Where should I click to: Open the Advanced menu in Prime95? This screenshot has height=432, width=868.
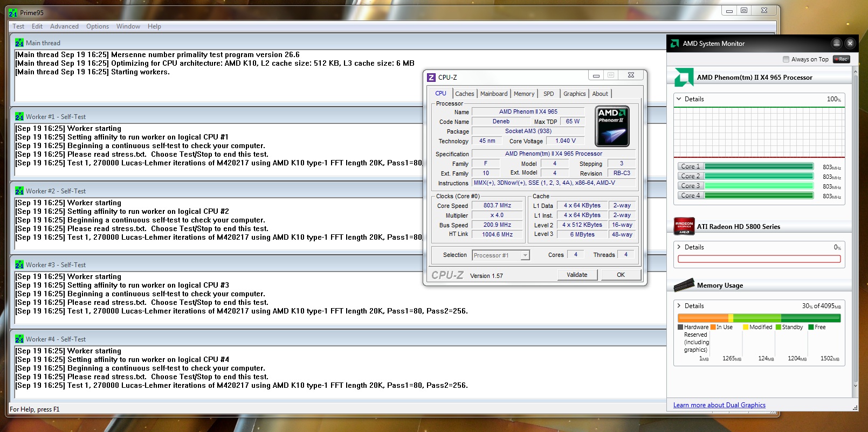click(x=64, y=26)
